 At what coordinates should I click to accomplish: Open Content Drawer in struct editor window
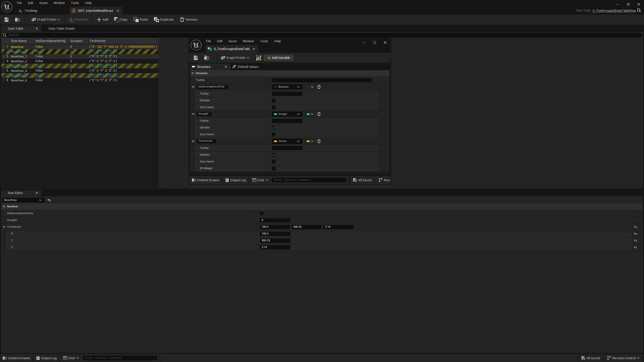(205, 180)
